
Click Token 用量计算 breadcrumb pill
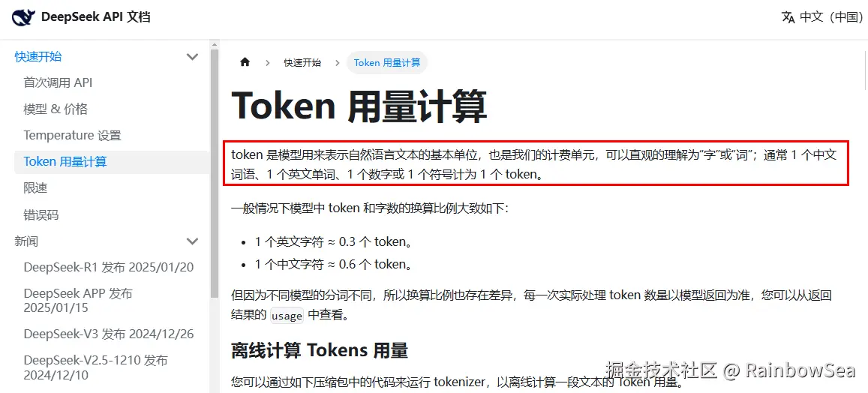click(387, 62)
